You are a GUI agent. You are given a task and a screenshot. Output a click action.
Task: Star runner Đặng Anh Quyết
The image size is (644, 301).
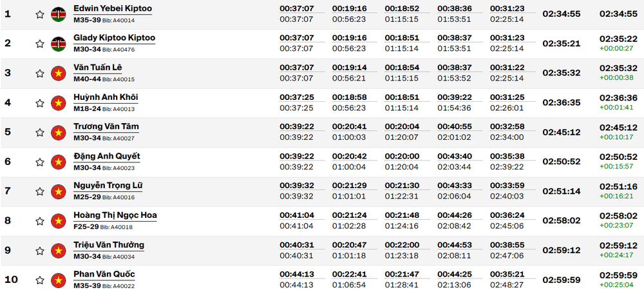click(x=40, y=162)
